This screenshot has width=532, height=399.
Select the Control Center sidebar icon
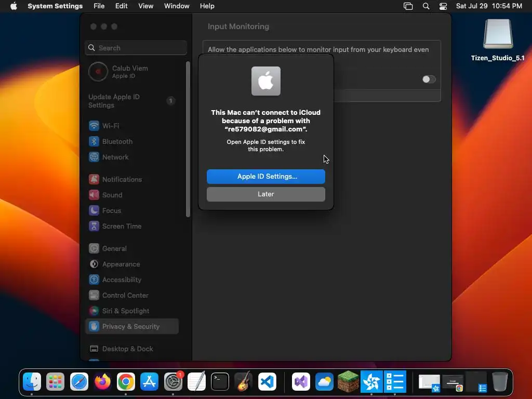click(x=94, y=295)
